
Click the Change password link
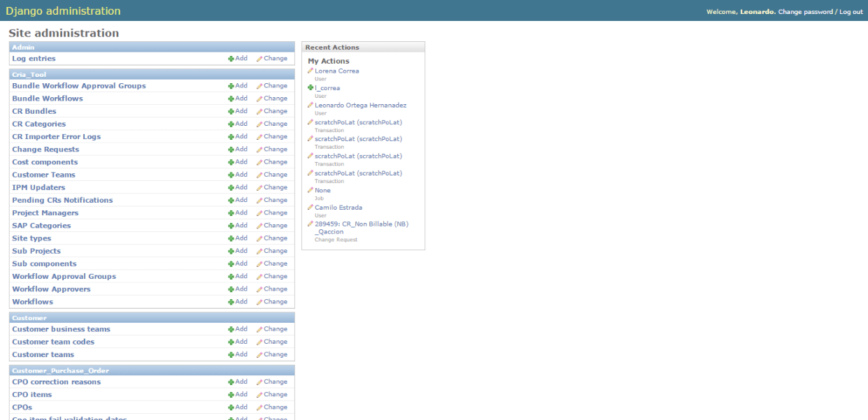(x=805, y=12)
